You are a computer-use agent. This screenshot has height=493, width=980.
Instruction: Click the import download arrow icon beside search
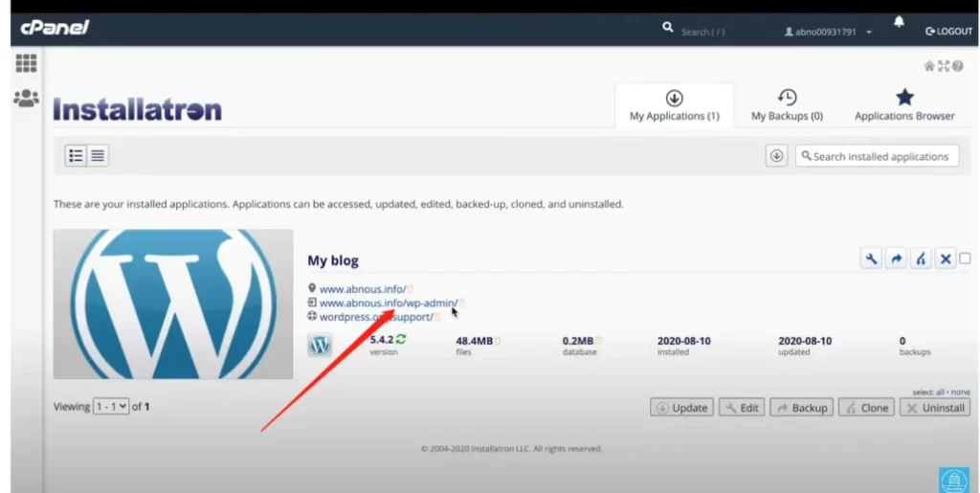pyautogui.click(x=776, y=156)
